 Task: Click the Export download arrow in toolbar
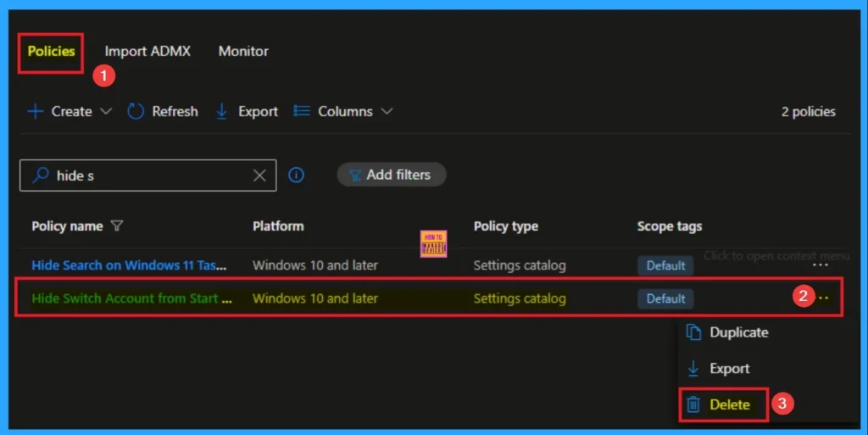[221, 111]
